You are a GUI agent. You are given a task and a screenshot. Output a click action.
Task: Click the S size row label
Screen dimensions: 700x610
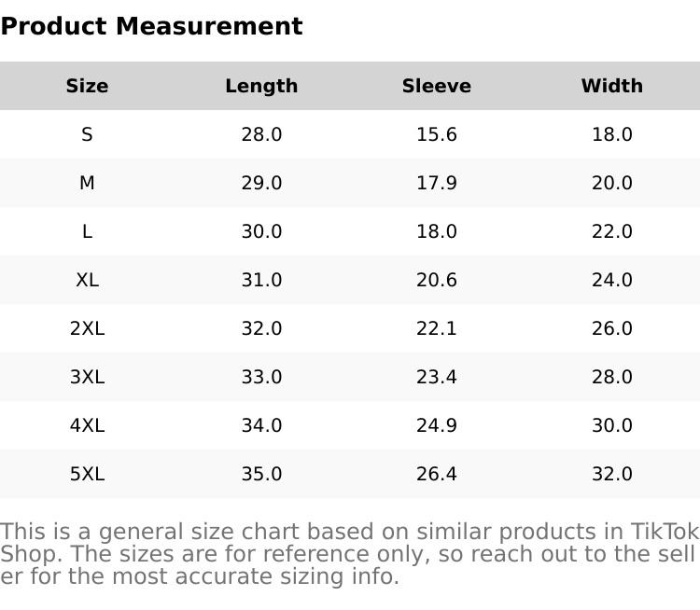87,134
